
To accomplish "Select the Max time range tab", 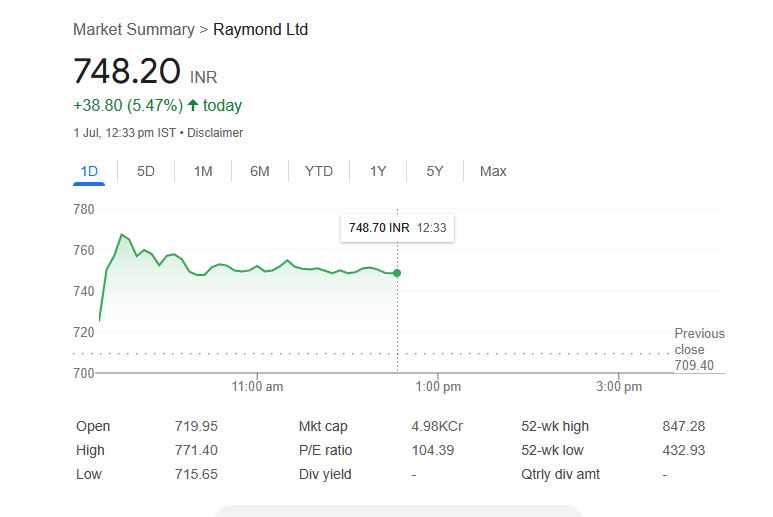I will 493,171.
